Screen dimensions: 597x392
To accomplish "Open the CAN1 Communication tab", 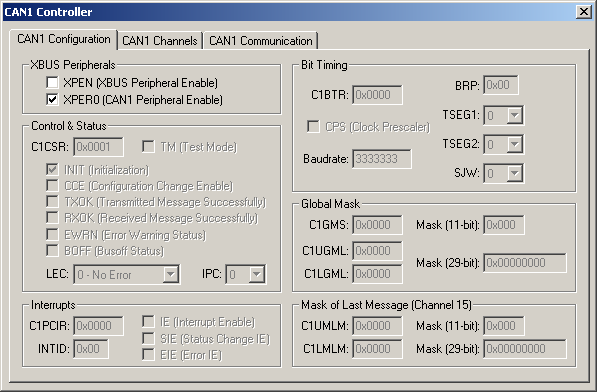I will click(260, 41).
